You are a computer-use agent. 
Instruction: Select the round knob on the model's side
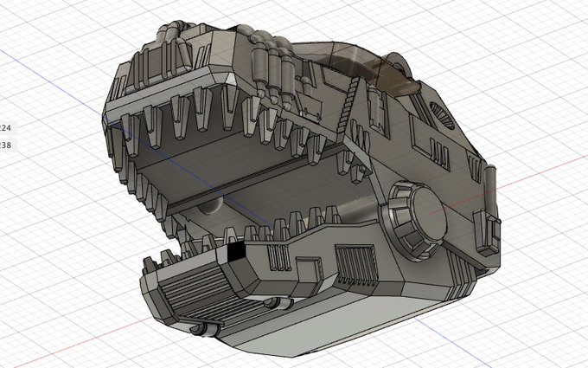[x=414, y=221]
